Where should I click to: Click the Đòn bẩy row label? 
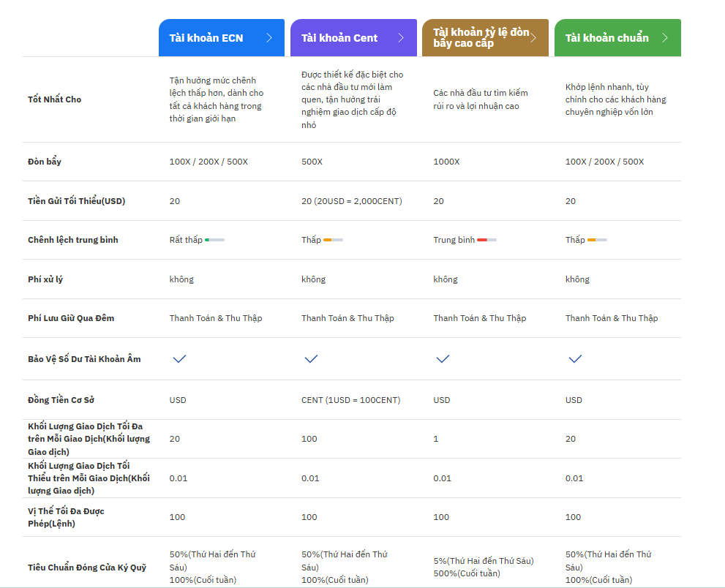45,162
